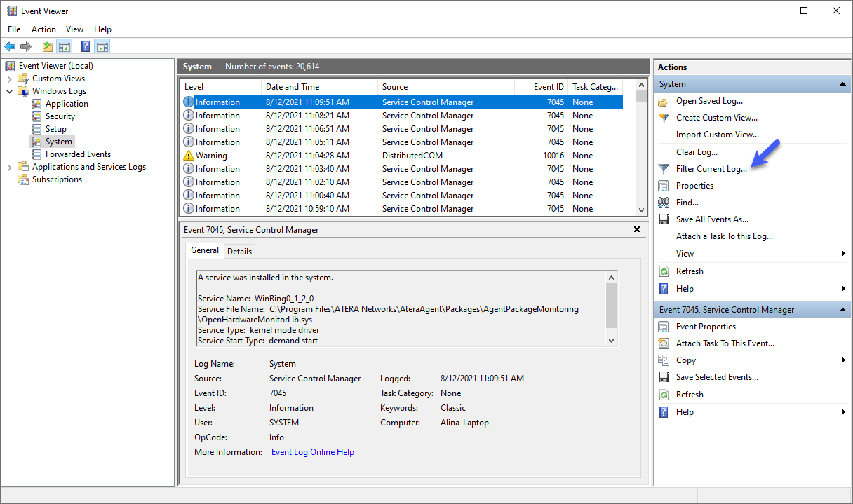
Task: Click the Open Saved Log folder icon
Action: [664, 101]
